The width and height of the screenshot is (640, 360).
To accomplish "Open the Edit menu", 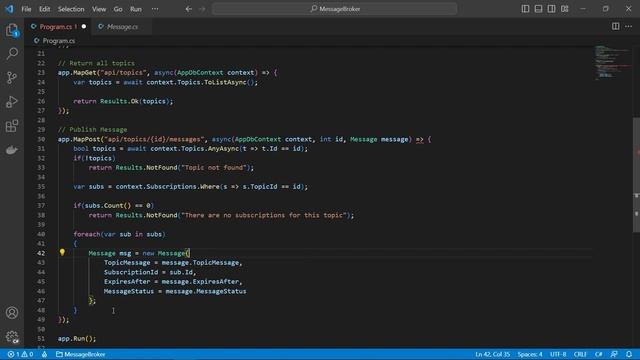I will (44, 9).
